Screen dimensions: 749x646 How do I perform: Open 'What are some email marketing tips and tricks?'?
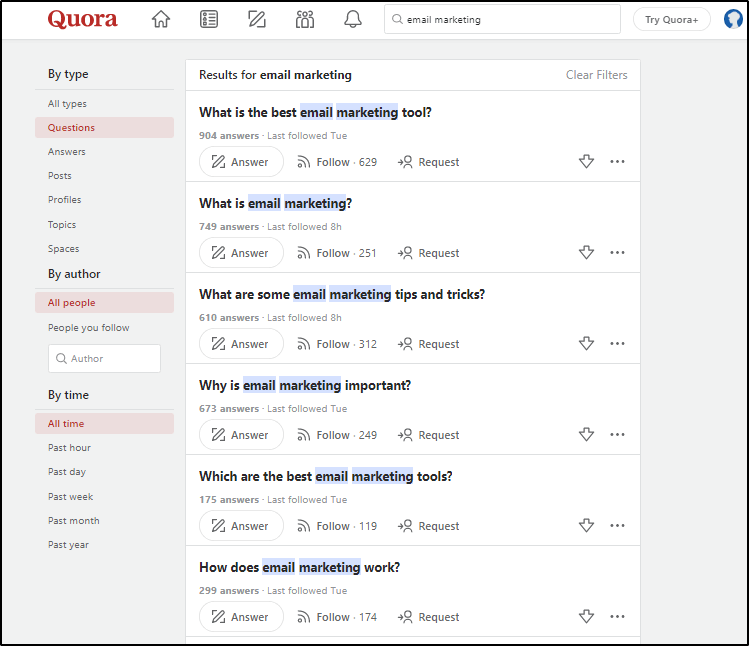(342, 294)
